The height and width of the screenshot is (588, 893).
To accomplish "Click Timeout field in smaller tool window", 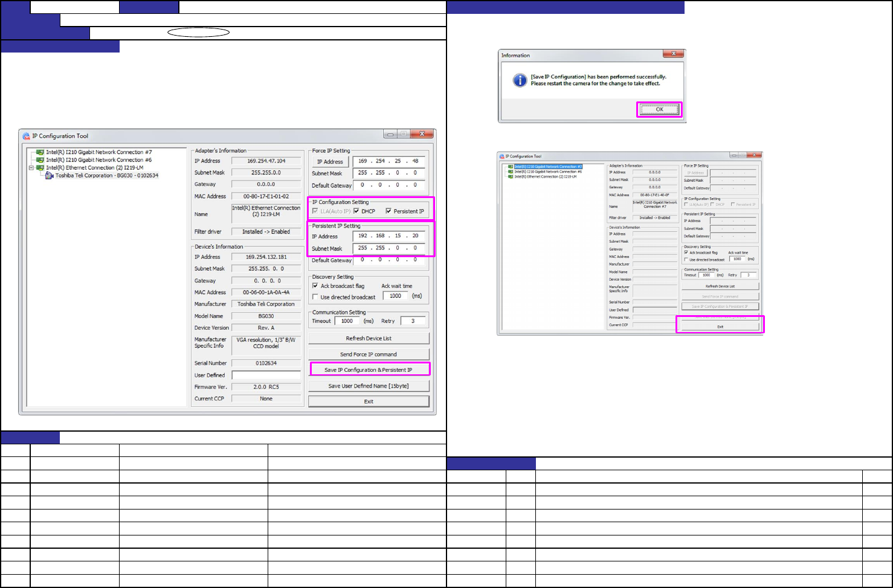I will 706,275.
